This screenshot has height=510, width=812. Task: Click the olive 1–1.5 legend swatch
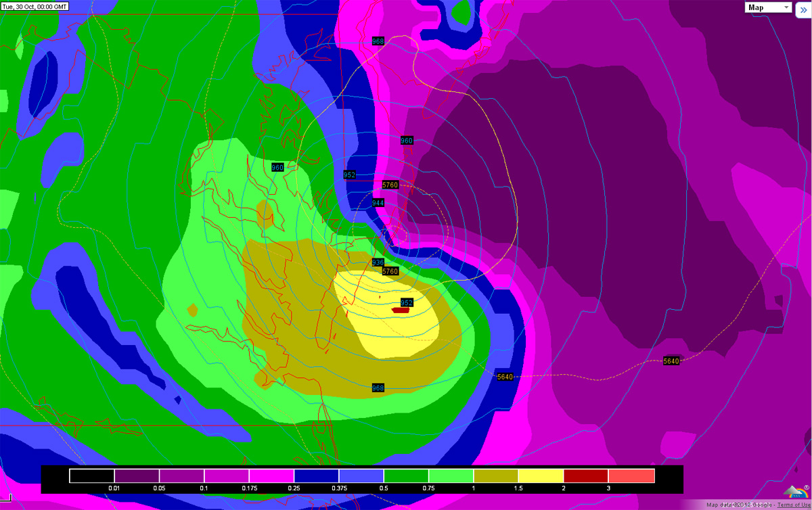pyautogui.click(x=497, y=476)
